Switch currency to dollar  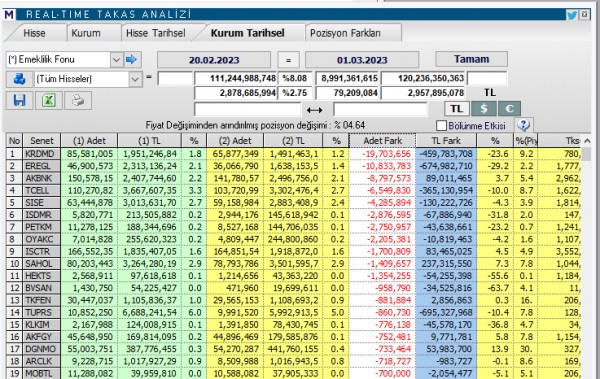(484, 109)
